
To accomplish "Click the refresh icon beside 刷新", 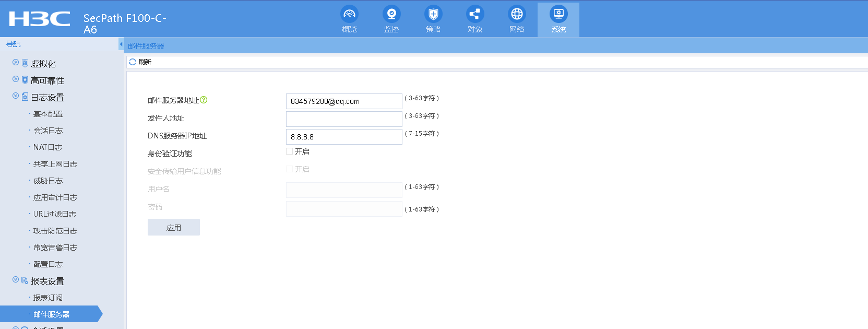I will coord(133,62).
